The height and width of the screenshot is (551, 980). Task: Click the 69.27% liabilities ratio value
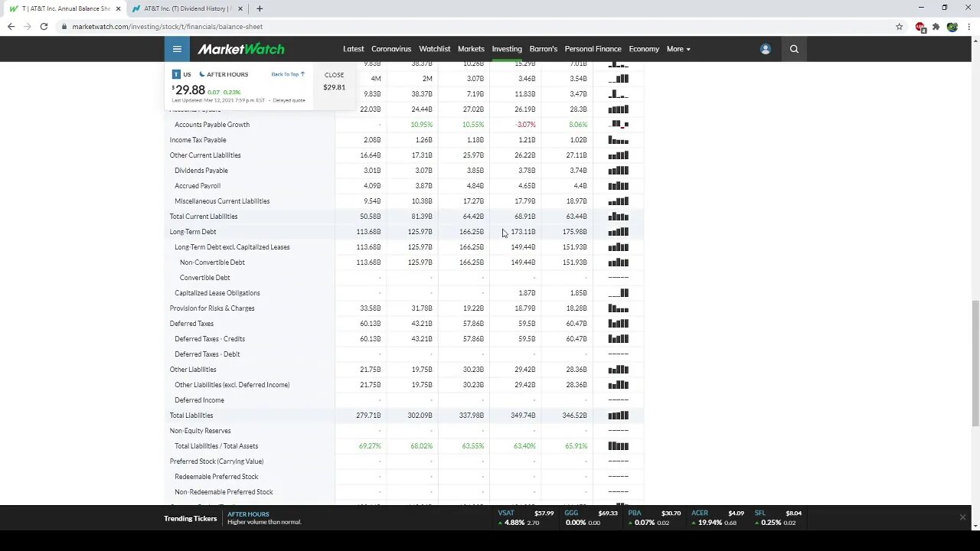(x=370, y=446)
